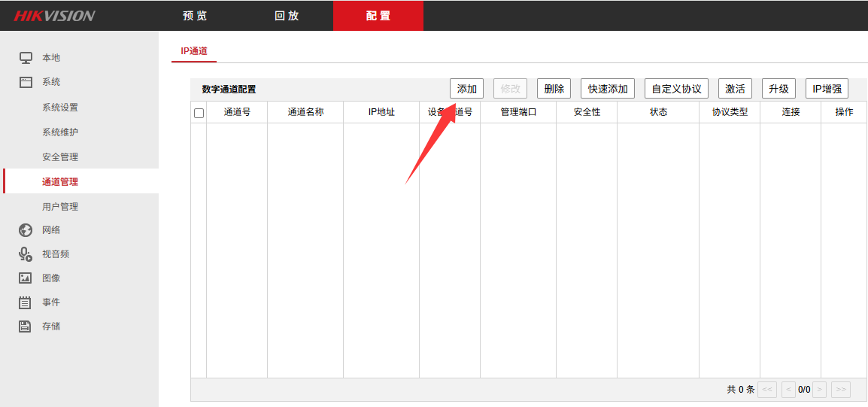Click the 快速添加 button
This screenshot has height=407, width=868.
point(608,89)
